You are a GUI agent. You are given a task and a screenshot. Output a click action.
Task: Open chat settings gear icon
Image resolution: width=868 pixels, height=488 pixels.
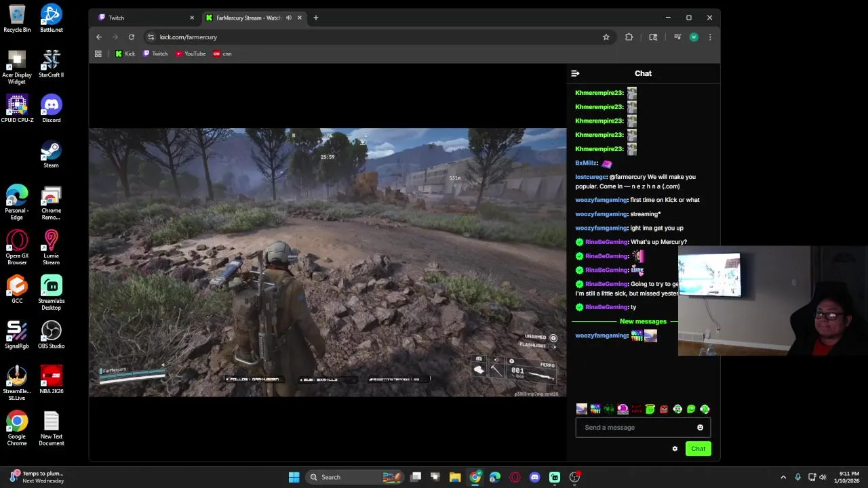click(675, 449)
